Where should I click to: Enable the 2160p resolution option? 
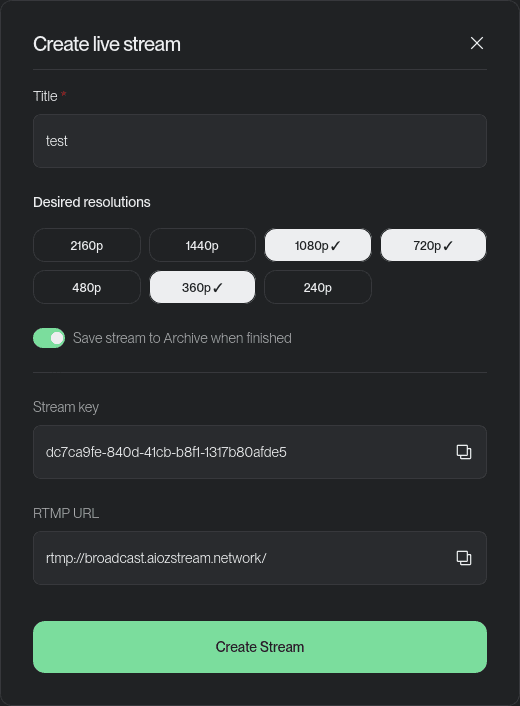[87, 245]
